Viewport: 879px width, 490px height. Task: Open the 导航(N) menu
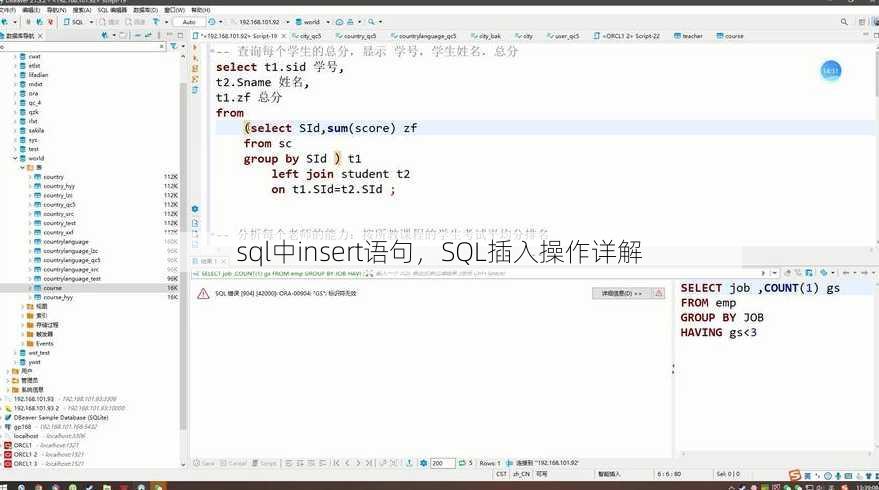coord(56,10)
